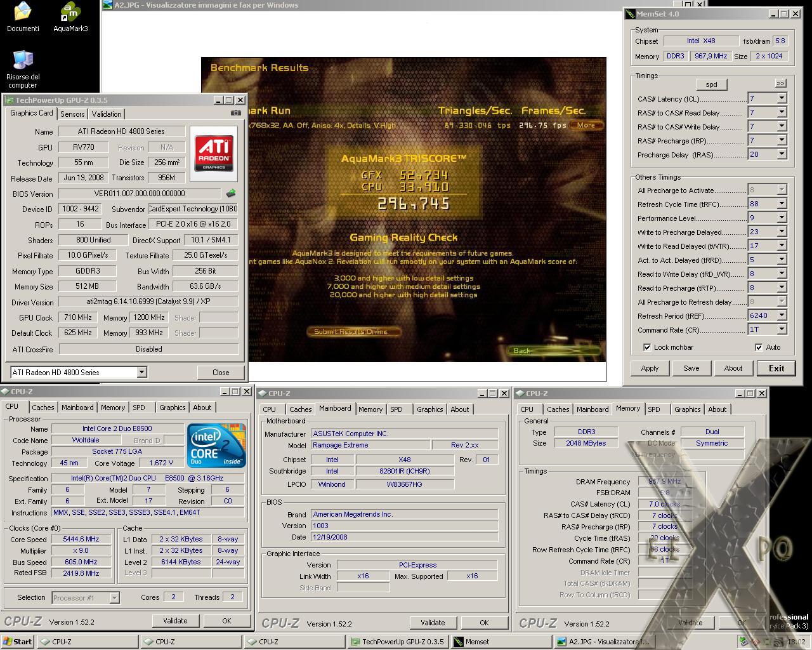Open the SPD tab in the middle CPU-Z window
This screenshot has width=812, height=650.
pos(396,409)
